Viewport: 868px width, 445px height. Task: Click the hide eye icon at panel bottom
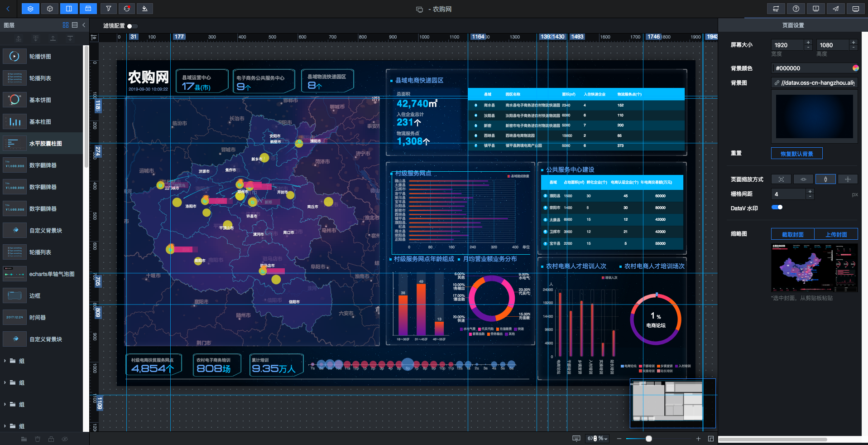pos(65,439)
